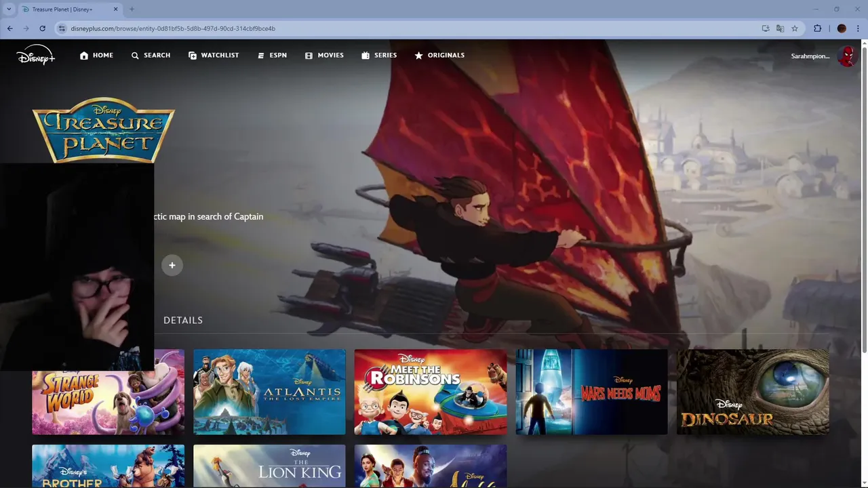This screenshot has height=488, width=868.
Task: Open the Sarahmpion profile avatar
Action: 847,56
